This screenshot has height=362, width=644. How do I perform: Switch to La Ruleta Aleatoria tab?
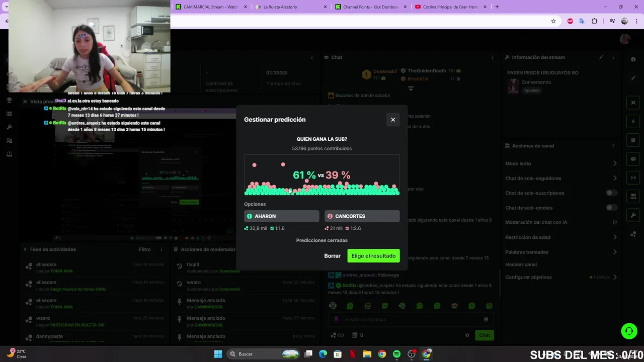click(291, 7)
